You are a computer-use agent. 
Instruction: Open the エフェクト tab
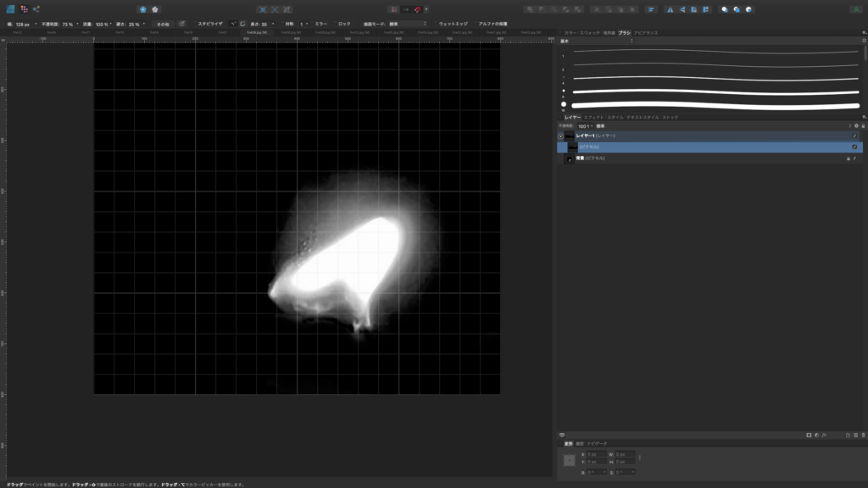point(594,117)
